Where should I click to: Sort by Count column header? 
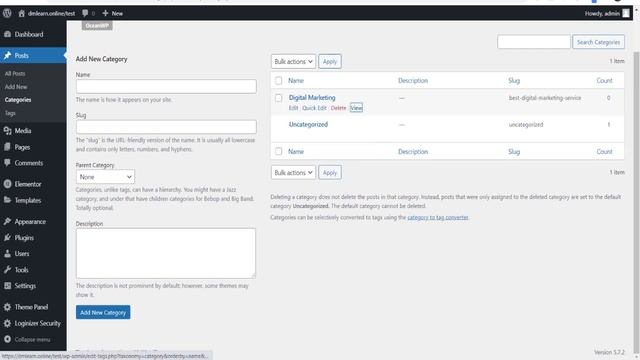pyautogui.click(x=604, y=80)
